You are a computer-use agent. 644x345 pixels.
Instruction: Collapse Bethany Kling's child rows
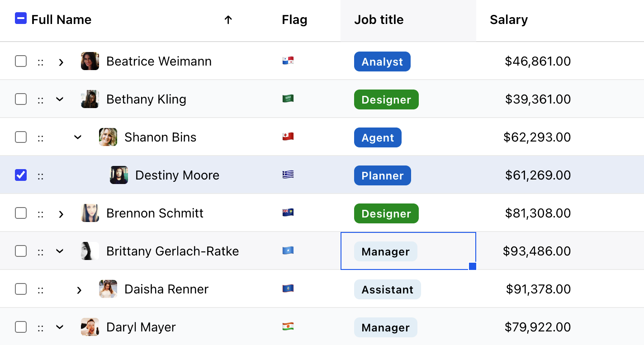click(x=59, y=99)
